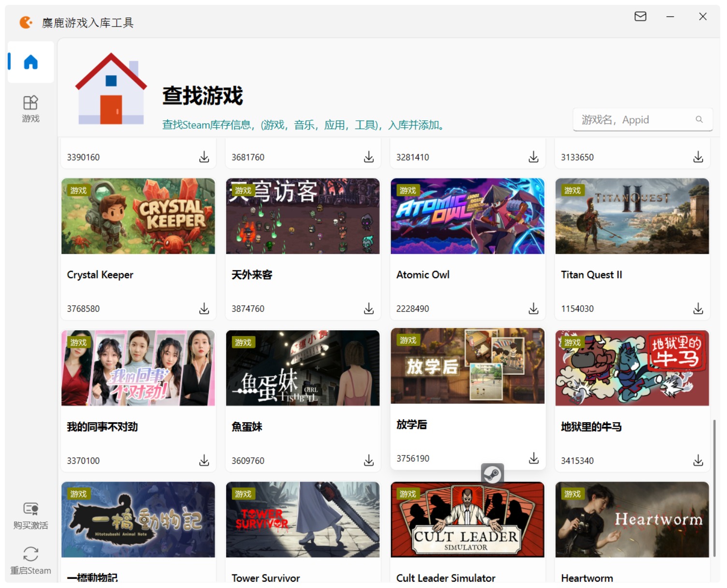Screen dimensions: 727x588
Task: Select the Cult Leader Simulator title text
Action: pos(446,578)
